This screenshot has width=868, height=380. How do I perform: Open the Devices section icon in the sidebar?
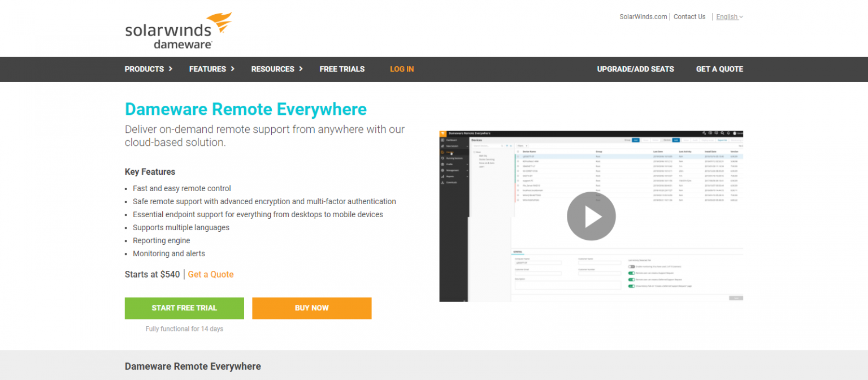(x=442, y=152)
